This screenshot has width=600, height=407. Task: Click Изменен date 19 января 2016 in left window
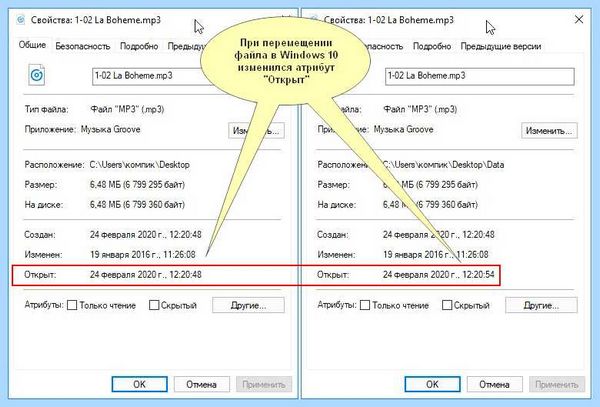click(143, 254)
